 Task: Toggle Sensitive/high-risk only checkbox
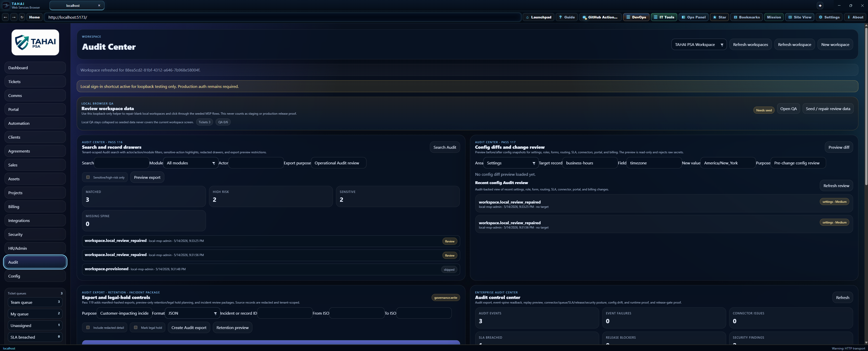click(x=88, y=177)
